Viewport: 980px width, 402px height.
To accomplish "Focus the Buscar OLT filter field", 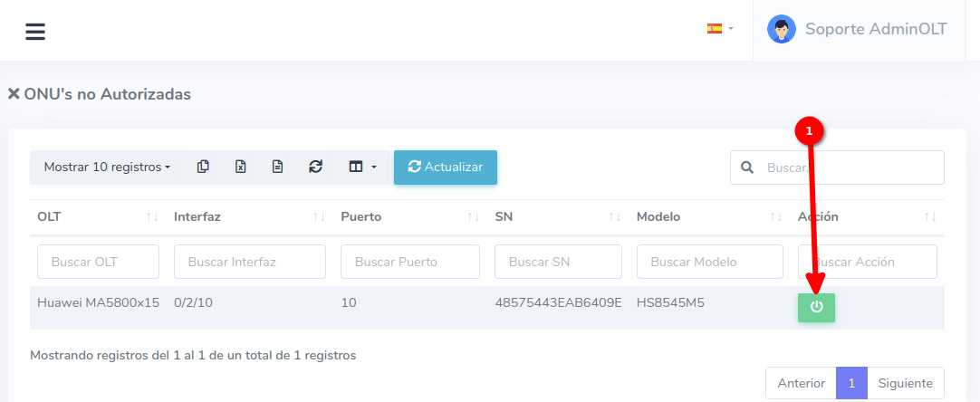I will pos(98,262).
